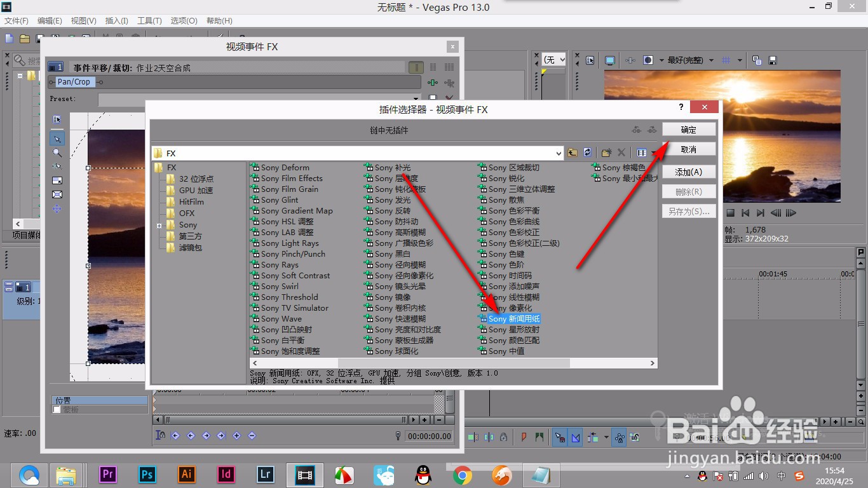This screenshot has width=868, height=488.
Task: Open the grid overlay dropdown arrow in preview
Action: pyautogui.click(x=740, y=60)
